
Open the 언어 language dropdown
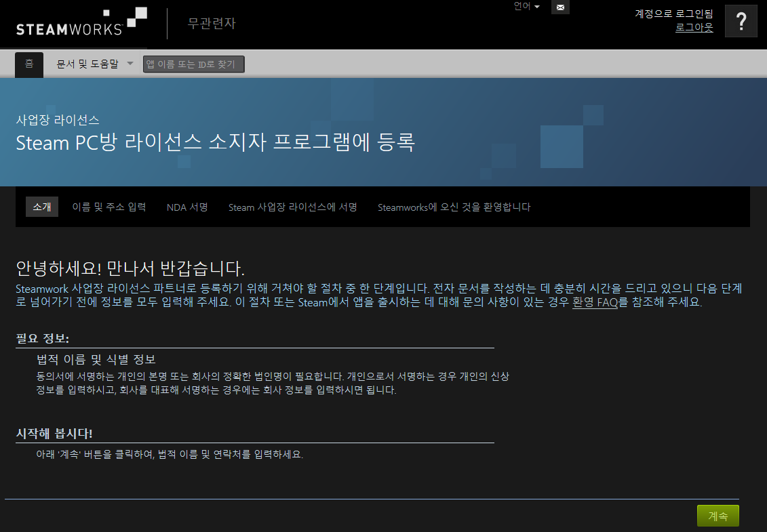click(x=526, y=6)
